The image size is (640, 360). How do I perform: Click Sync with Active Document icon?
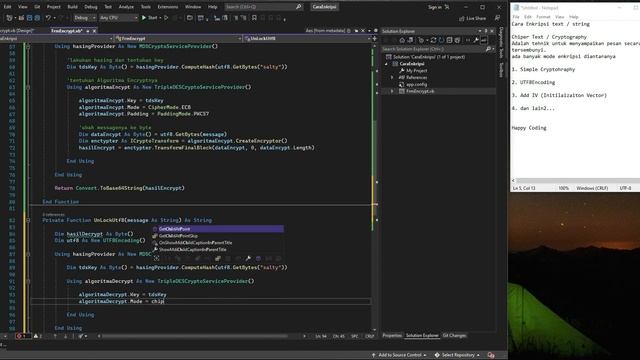[x=433, y=40]
